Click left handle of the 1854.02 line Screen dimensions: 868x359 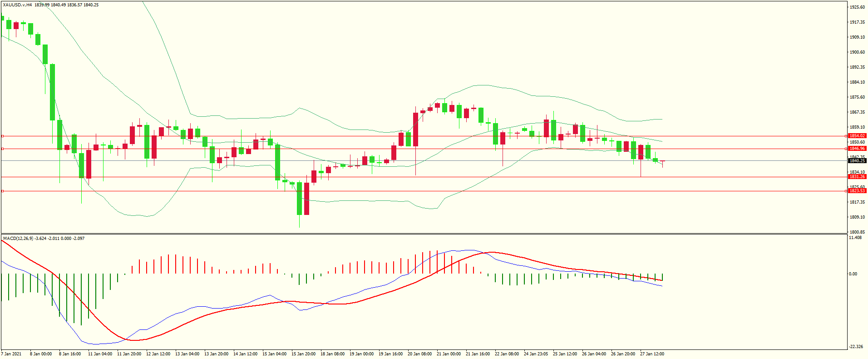point(2,136)
